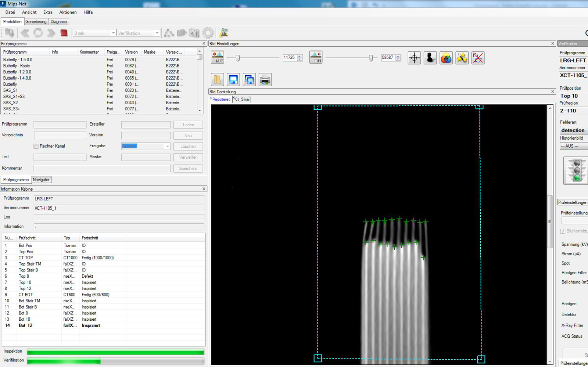This screenshot has width=588, height=367.
Task: Click the crosshair icon in Bild Einstellungen
Action: (x=414, y=58)
